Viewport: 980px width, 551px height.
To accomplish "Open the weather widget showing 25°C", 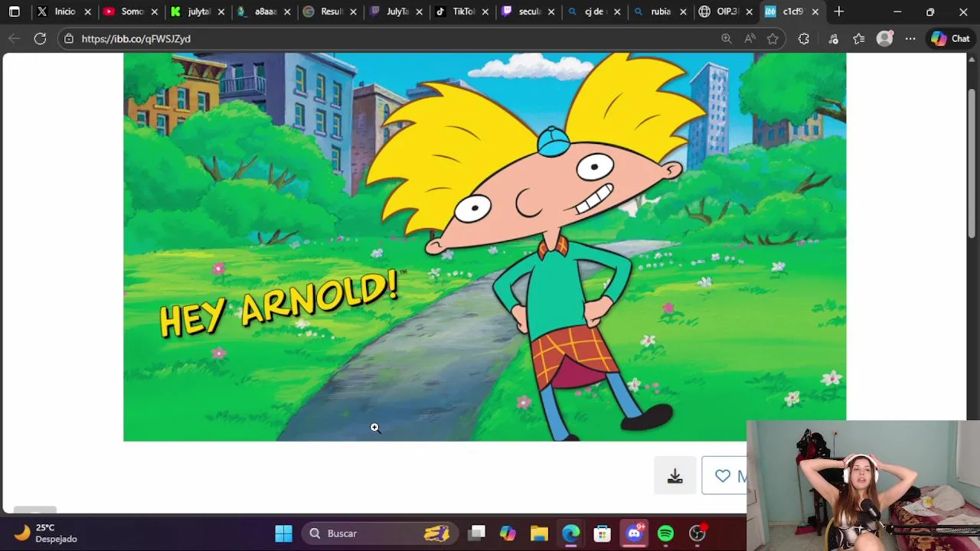I will pyautogui.click(x=46, y=533).
